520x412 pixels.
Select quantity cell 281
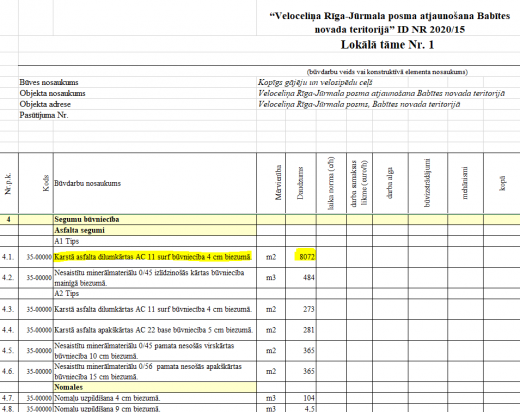click(x=301, y=330)
